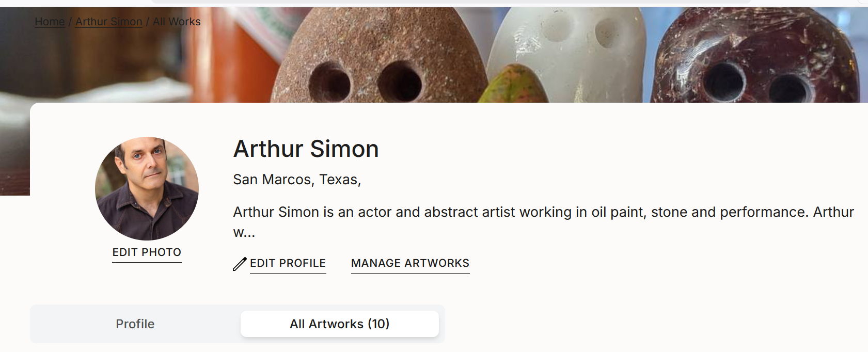The height and width of the screenshot is (352, 868).
Task: Click the banner image of stone sculptures
Action: tap(434, 52)
